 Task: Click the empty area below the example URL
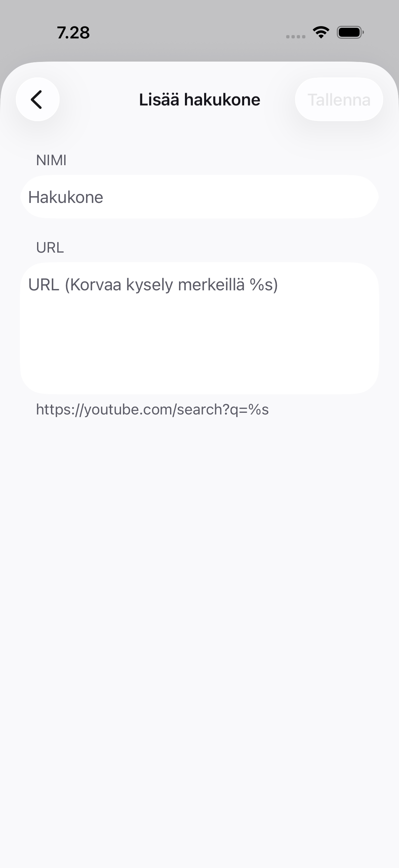(x=199, y=606)
